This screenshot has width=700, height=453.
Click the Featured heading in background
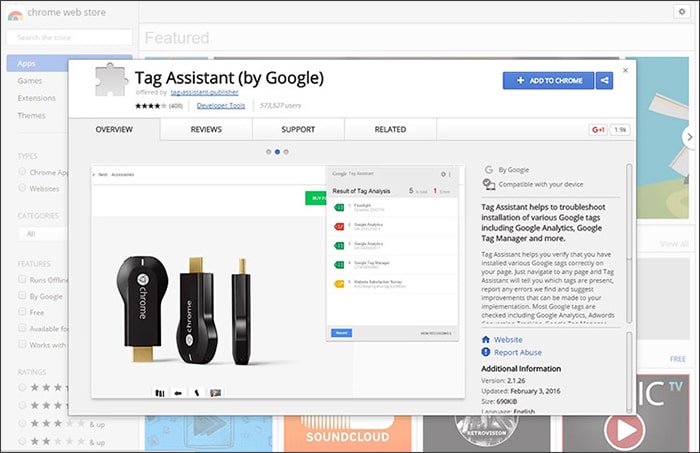click(x=177, y=38)
